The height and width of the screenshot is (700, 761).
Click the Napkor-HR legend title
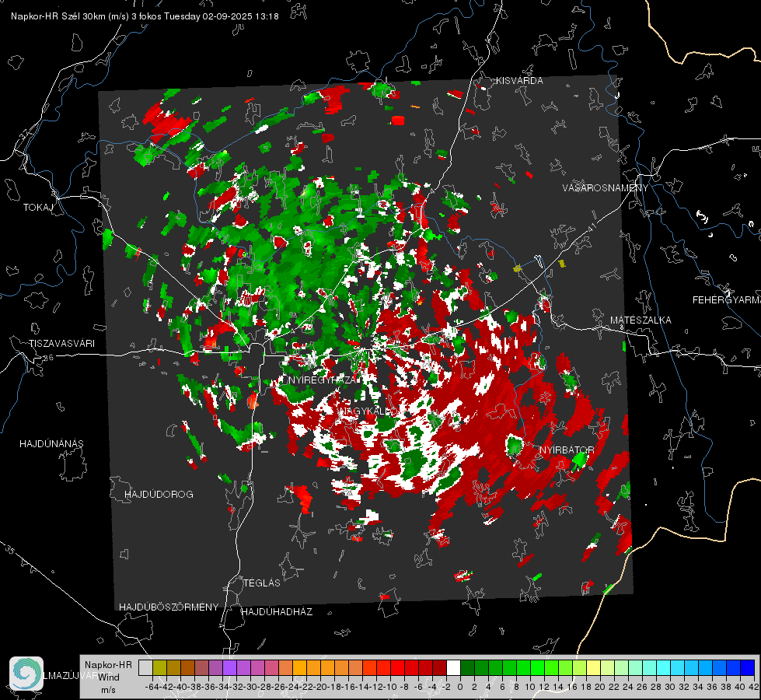tap(108, 665)
